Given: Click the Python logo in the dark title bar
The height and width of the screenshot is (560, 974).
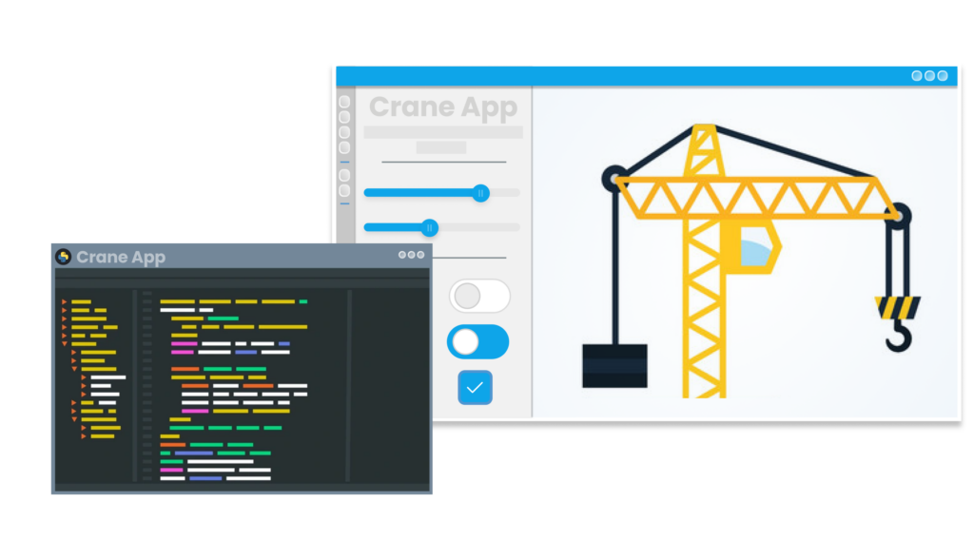Looking at the screenshot, I should click(64, 257).
